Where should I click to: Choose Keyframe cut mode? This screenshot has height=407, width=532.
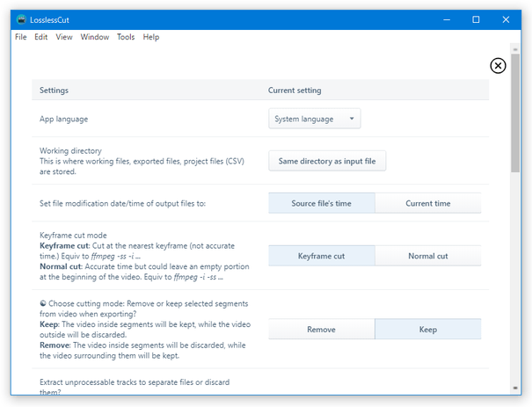tap(322, 256)
